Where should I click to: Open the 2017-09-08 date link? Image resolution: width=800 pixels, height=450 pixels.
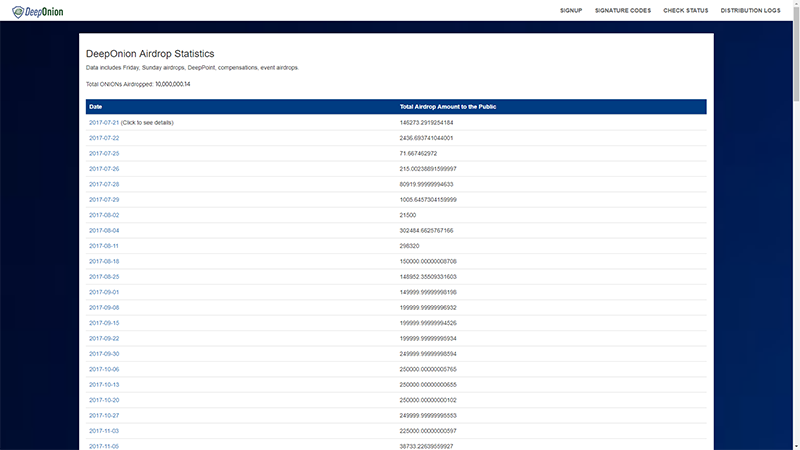(x=104, y=308)
